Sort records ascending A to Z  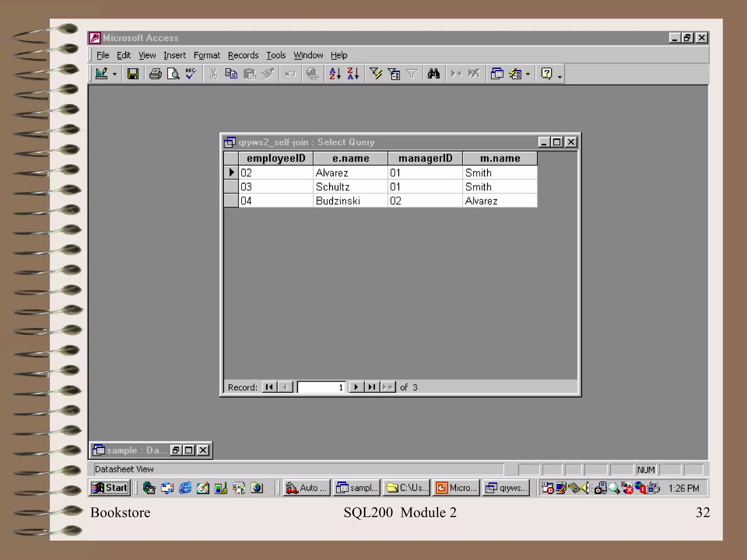point(335,74)
